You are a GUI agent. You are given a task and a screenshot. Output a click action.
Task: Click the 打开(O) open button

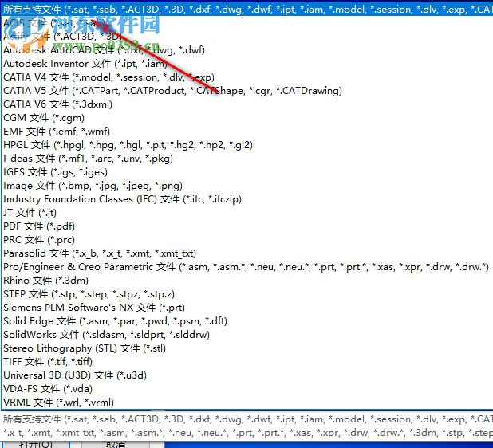[36, 445]
